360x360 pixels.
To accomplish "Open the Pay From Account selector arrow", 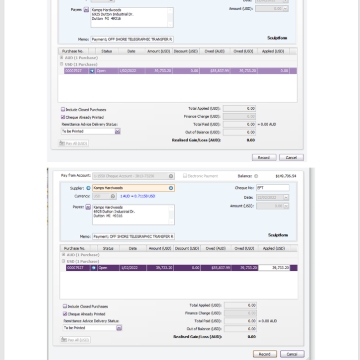I will (171, 176).
